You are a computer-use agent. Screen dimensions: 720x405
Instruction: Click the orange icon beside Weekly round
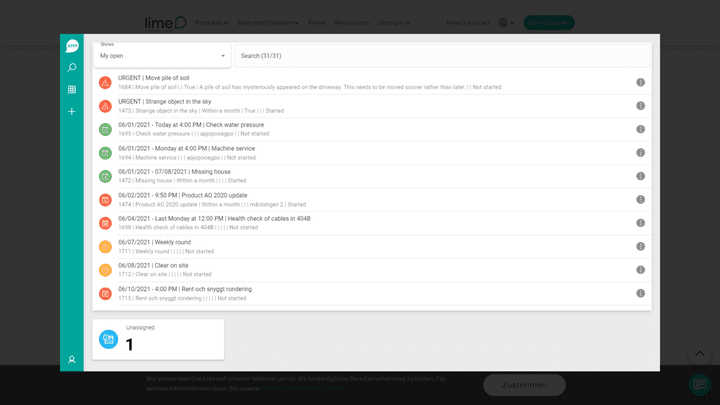pyautogui.click(x=105, y=247)
